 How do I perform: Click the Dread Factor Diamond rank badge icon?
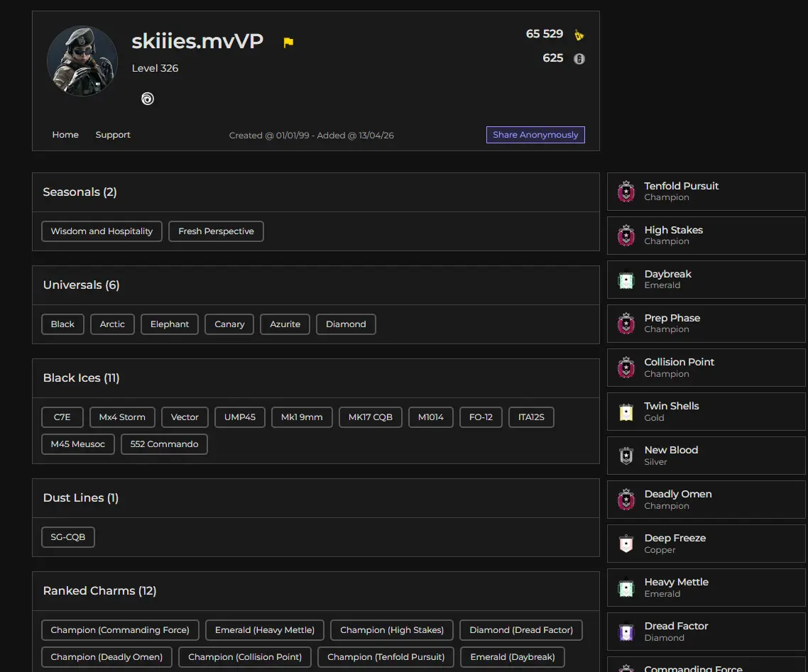(626, 632)
